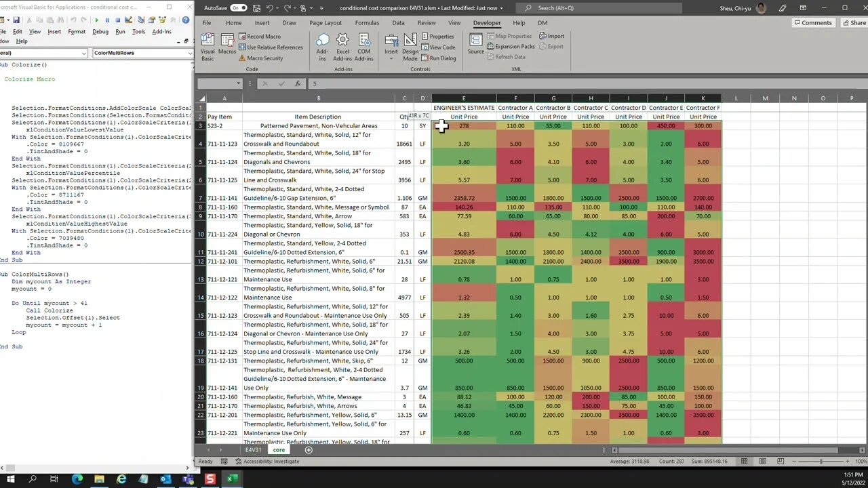Open Ribbon Display Options icon
Screen dimensions: 868x488
pyautogui.click(x=803, y=8)
